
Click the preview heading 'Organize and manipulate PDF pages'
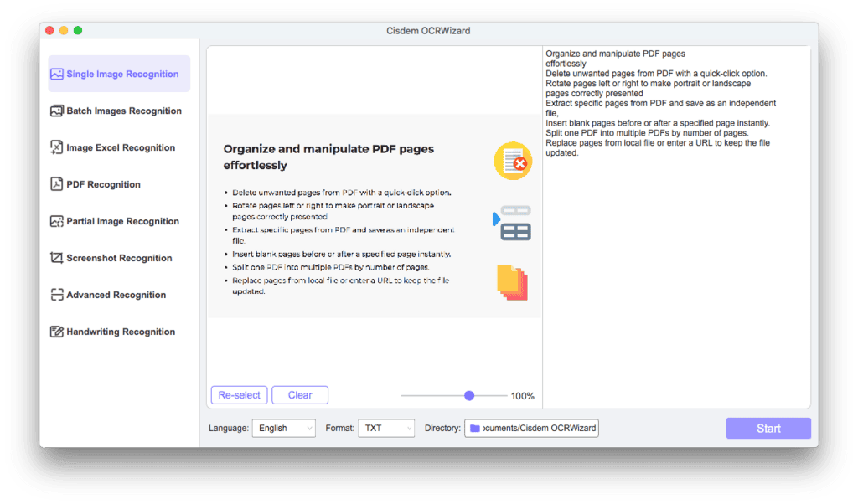pos(328,149)
